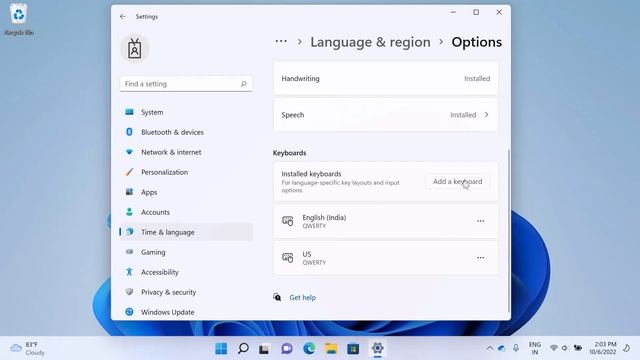Open the user account profile picture
The image size is (640, 360).
[x=135, y=49]
